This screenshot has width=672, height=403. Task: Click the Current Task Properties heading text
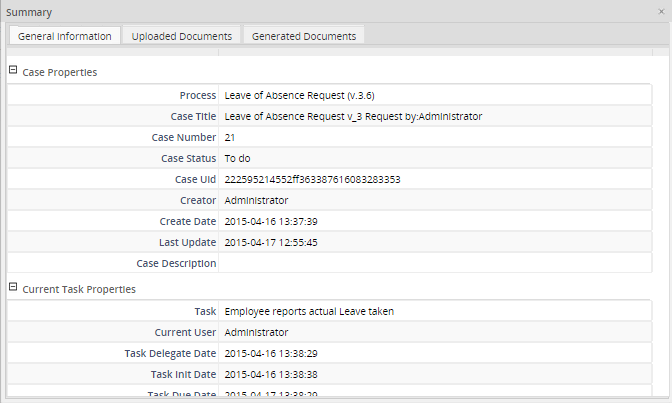pyautogui.click(x=79, y=289)
